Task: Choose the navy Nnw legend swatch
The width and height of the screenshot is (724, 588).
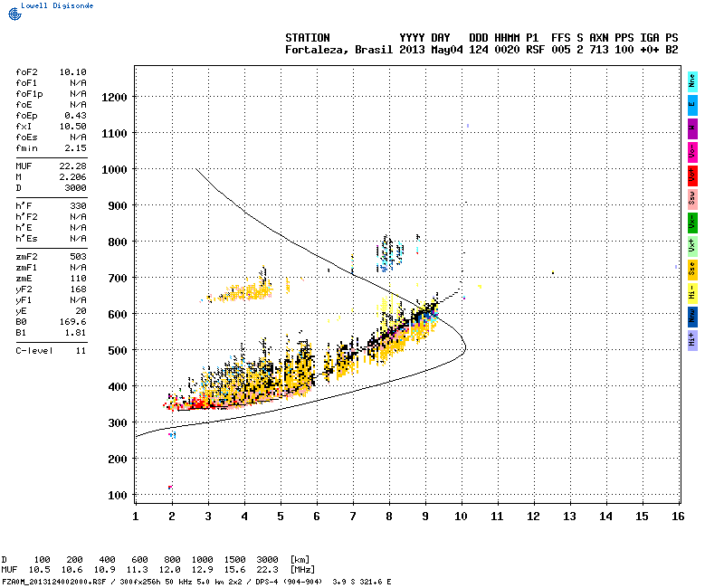Action: tap(692, 318)
